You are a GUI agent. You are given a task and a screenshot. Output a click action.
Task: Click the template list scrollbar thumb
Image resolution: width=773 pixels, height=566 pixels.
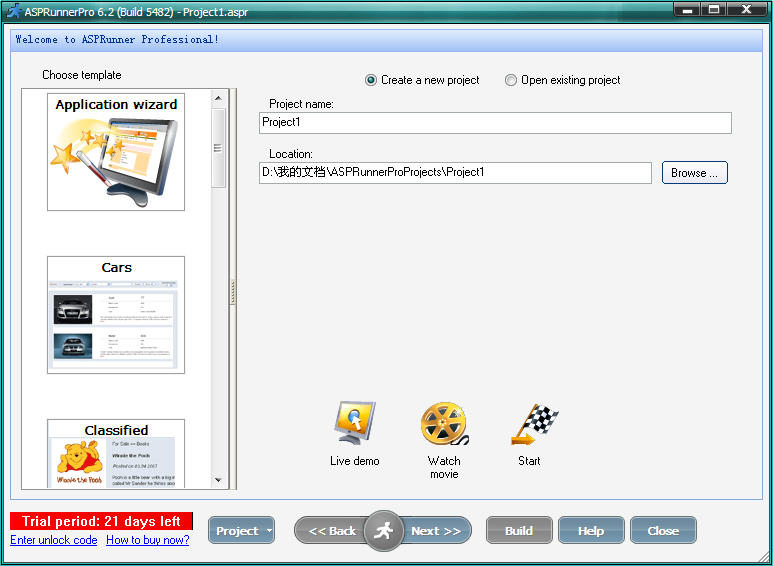click(x=218, y=148)
